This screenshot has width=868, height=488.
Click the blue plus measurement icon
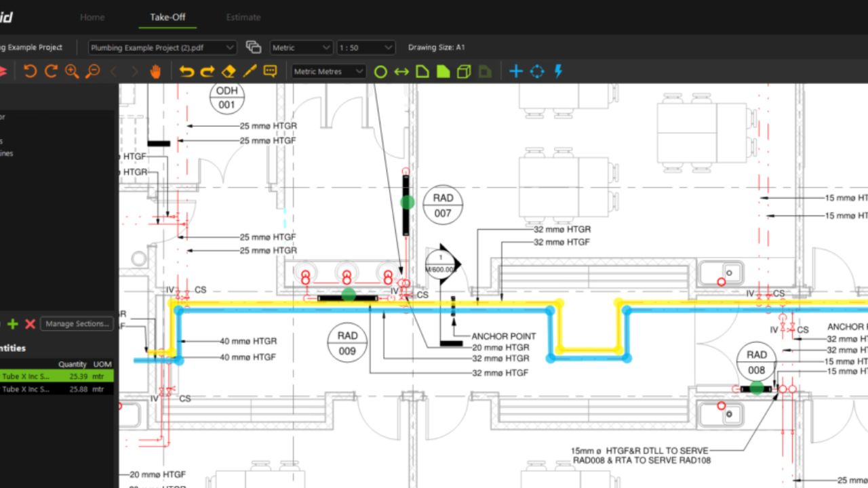point(515,71)
